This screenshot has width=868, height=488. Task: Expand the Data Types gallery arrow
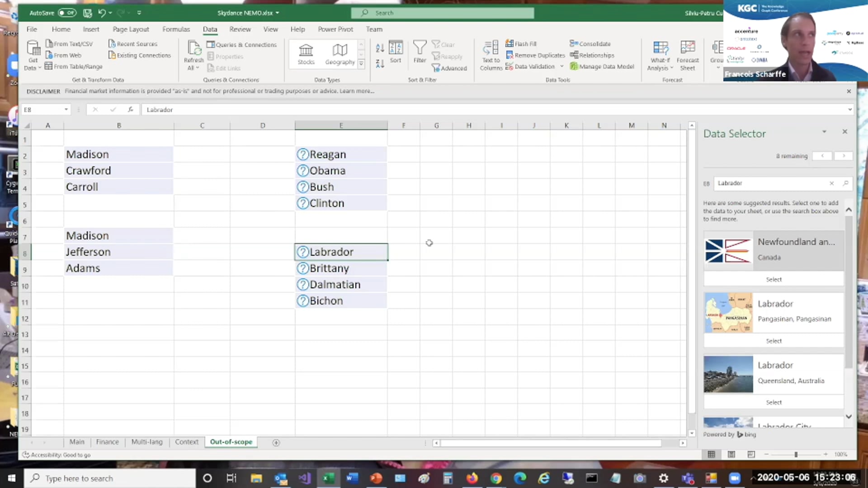[x=361, y=64]
